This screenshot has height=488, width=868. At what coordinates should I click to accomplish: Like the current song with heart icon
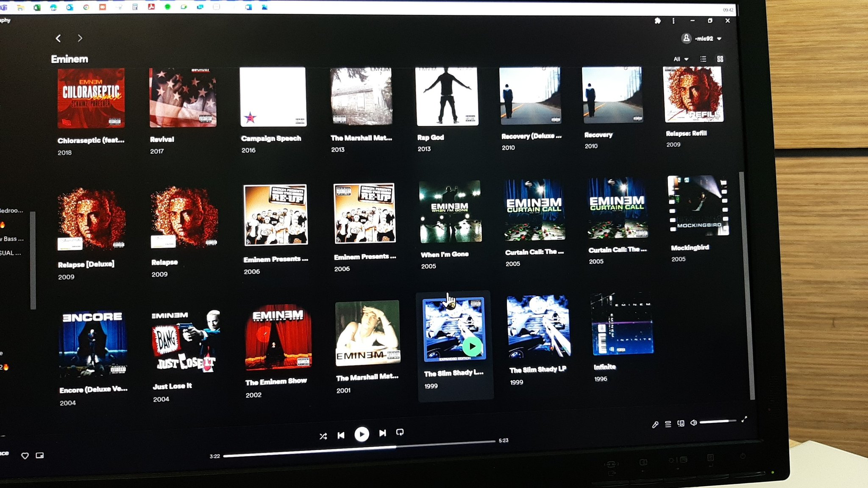25,456
